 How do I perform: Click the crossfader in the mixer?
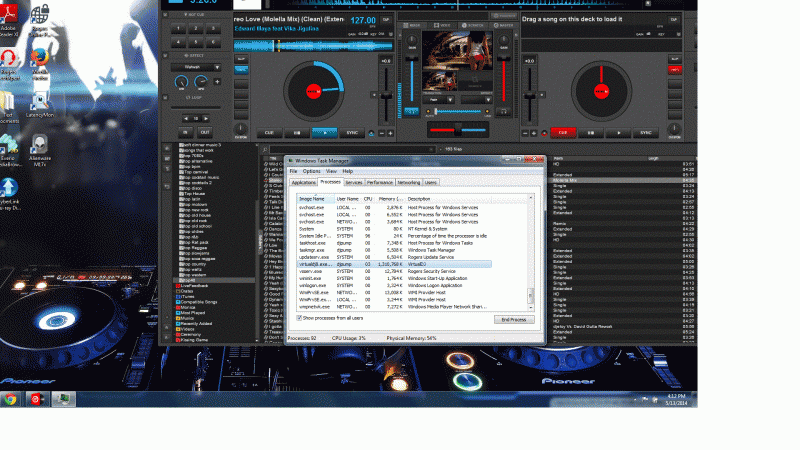pyautogui.click(x=458, y=130)
